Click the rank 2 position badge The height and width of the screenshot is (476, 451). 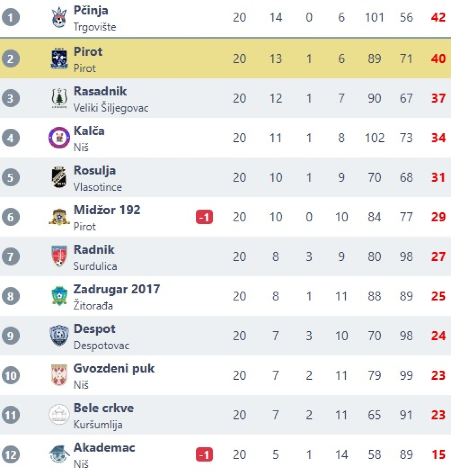coord(10,59)
